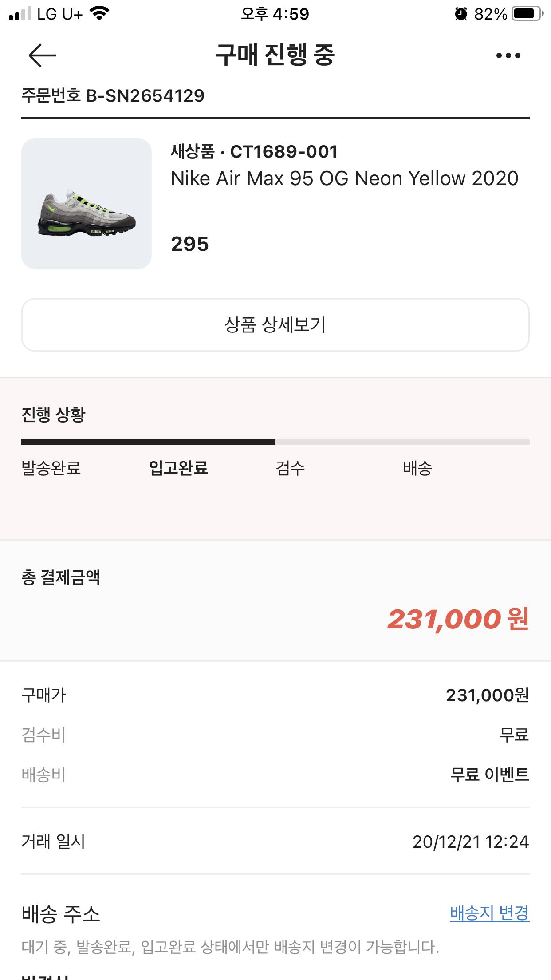Open the Nike Air Max 95 shoe thumbnail

pyautogui.click(x=87, y=204)
